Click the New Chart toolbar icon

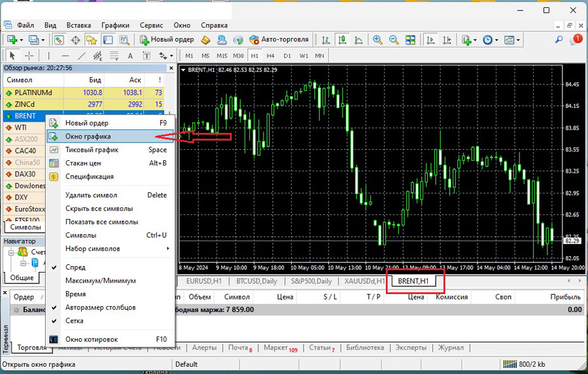pyautogui.click(x=12, y=40)
